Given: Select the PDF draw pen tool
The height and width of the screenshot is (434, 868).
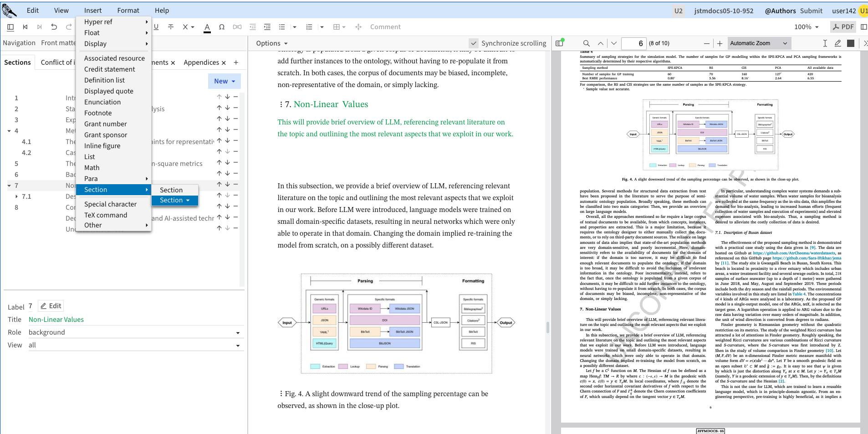Looking at the screenshot, I should pos(837,43).
